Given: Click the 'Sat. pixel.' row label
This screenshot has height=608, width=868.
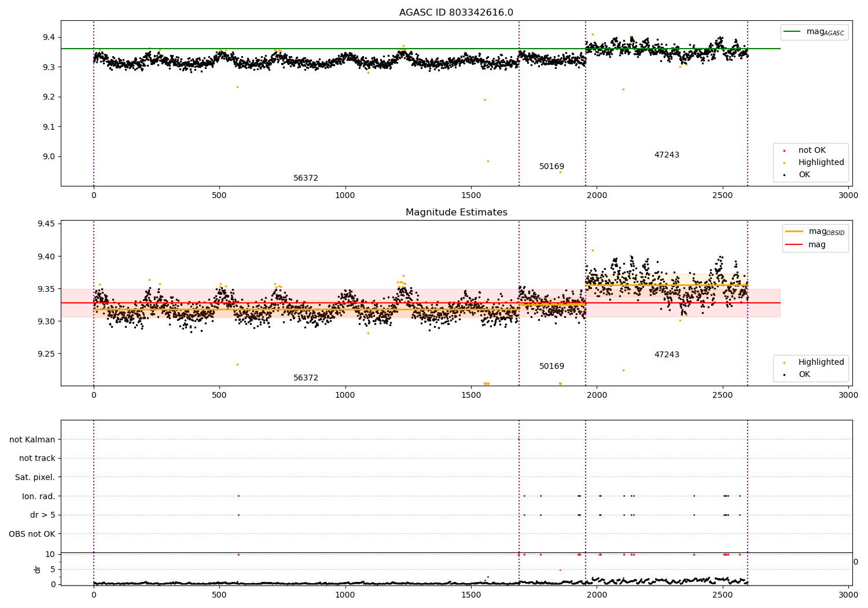Looking at the screenshot, I should click(35, 478).
